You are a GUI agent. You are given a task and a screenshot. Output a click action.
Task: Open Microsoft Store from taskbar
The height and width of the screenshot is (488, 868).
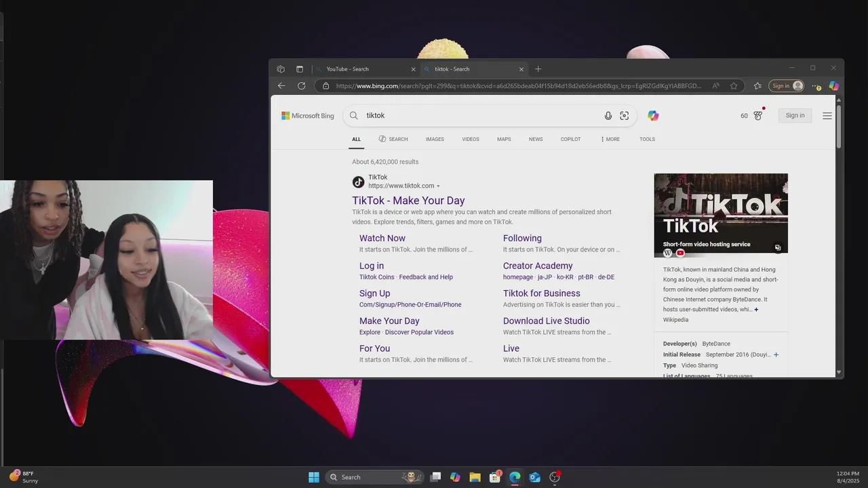(x=495, y=477)
